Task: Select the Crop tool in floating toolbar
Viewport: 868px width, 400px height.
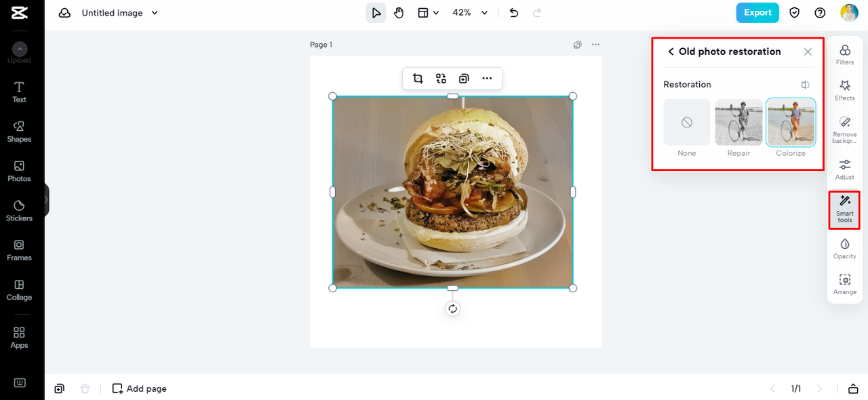Action: [418, 79]
